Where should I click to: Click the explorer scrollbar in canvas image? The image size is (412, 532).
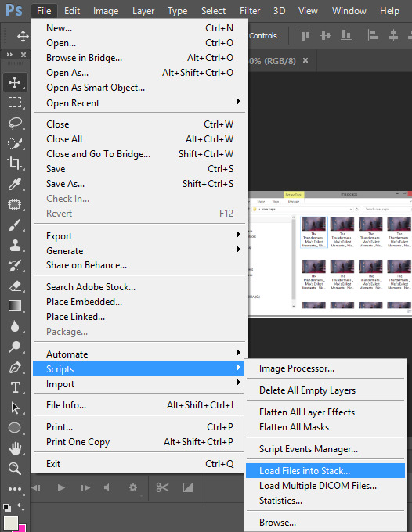coord(294,261)
